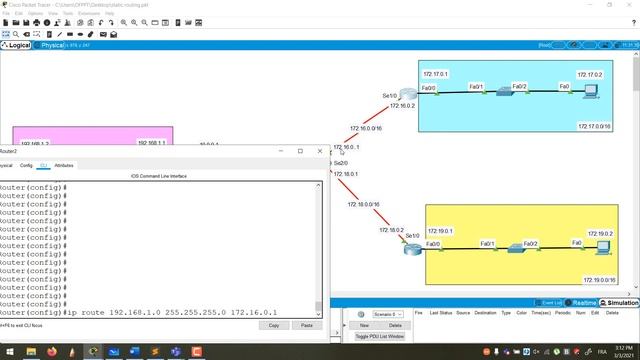Undo the last action
This screenshot has height=360, width=640.
click(x=101, y=23)
